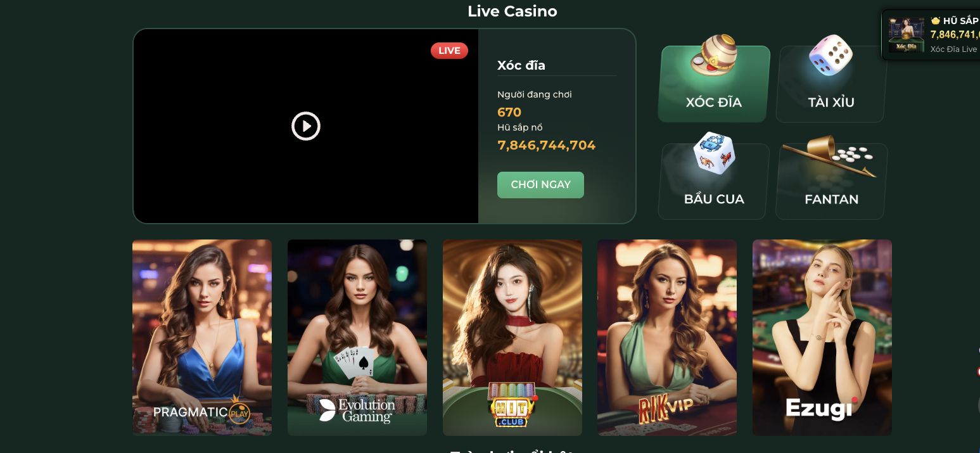Open the Ezugi provider card
Screen dimensions: 980x453
(822, 338)
